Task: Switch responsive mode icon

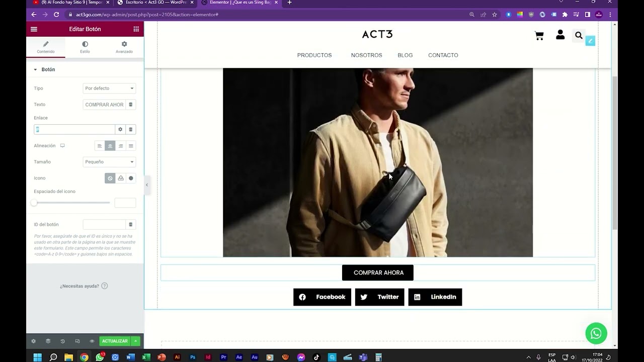Action: 77,341
